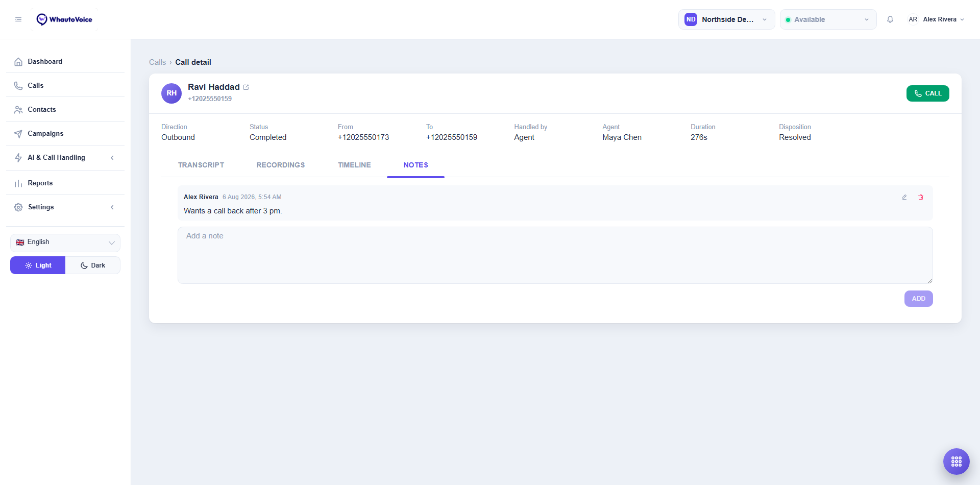The width and height of the screenshot is (980, 485).
Task: Open the Northside workspace selector
Action: click(726, 19)
